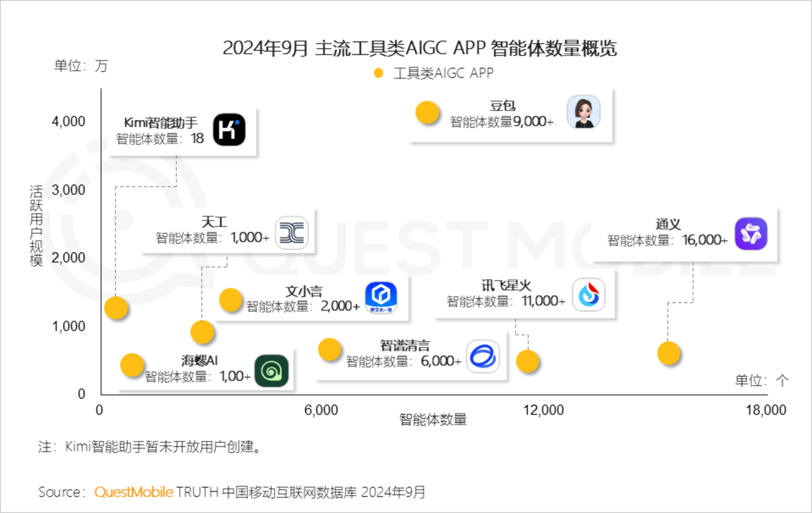Select the 豆包 yellow data point
Viewport: 812px width, 513px height.
point(427,113)
